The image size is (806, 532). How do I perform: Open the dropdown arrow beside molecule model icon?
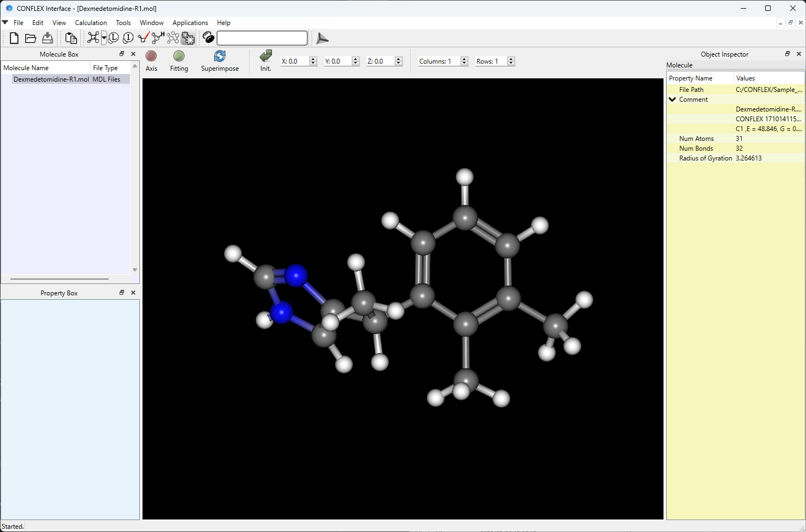click(104, 38)
